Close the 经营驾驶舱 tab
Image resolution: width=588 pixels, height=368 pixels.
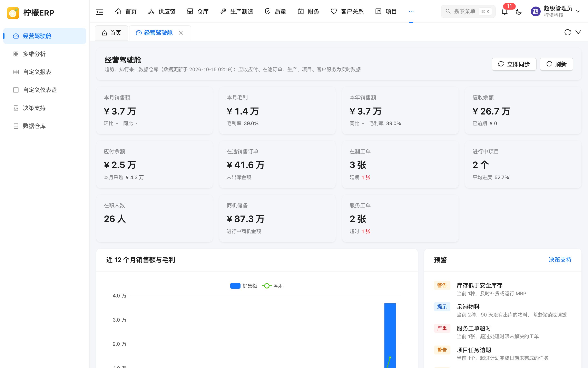(181, 33)
